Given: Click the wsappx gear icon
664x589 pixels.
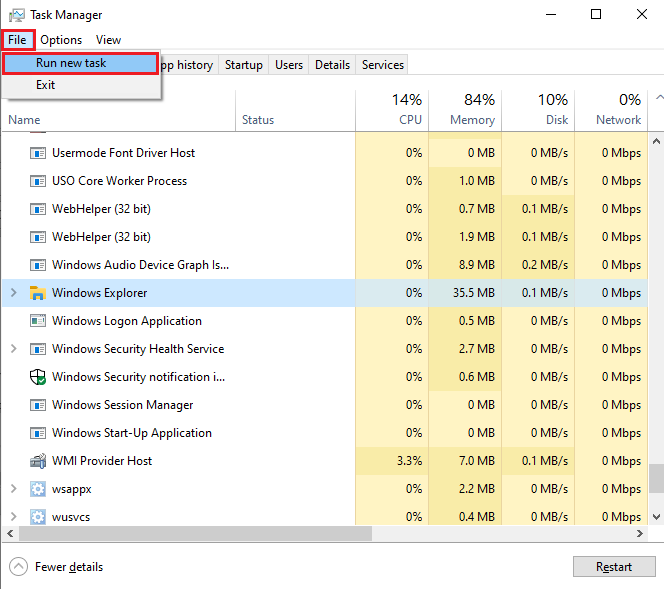Looking at the screenshot, I should [x=38, y=489].
